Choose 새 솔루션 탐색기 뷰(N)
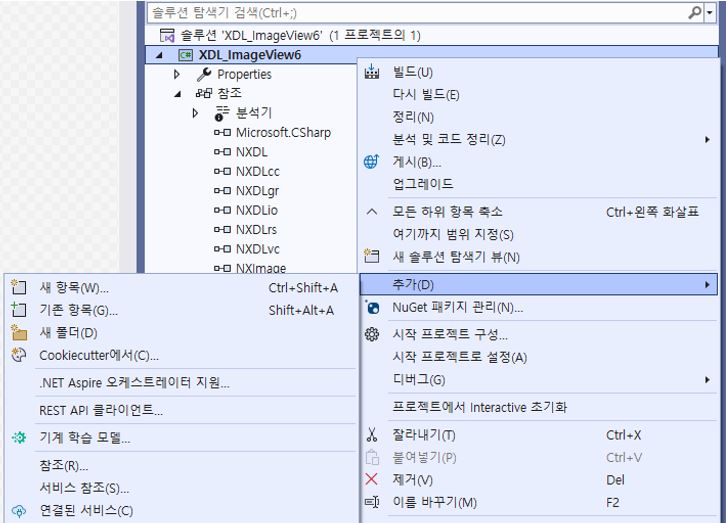This screenshot has height=523, width=726. coord(456,257)
